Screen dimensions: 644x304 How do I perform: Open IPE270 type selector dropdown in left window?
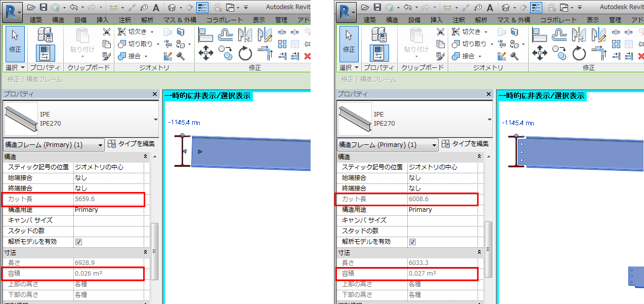click(156, 120)
